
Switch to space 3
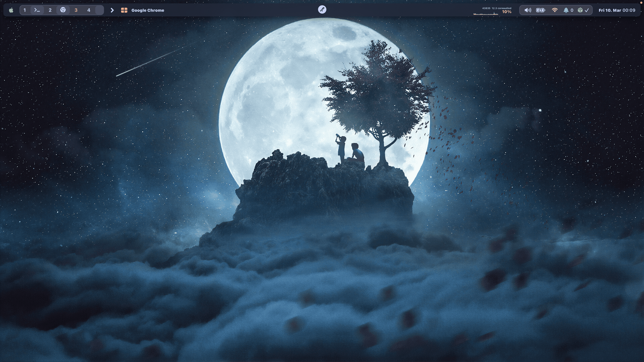tap(76, 10)
